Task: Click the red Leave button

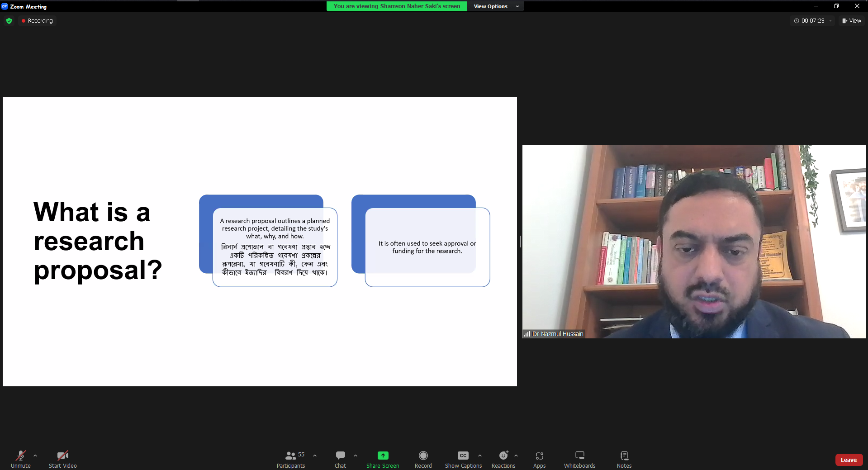Action: pos(849,460)
